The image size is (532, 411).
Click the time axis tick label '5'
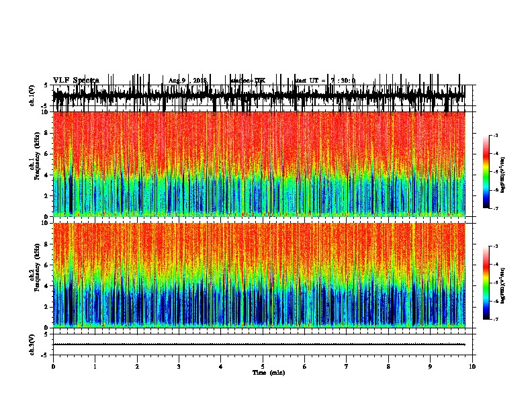click(263, 366)
